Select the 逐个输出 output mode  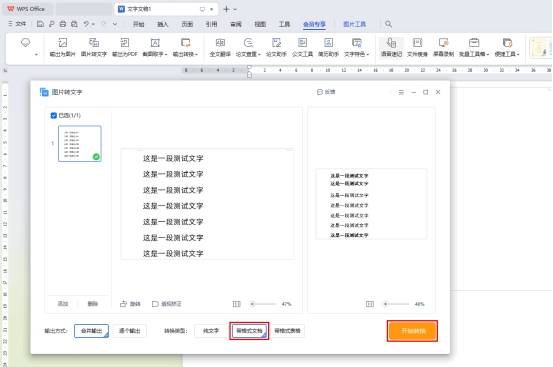tap(129, 331)
